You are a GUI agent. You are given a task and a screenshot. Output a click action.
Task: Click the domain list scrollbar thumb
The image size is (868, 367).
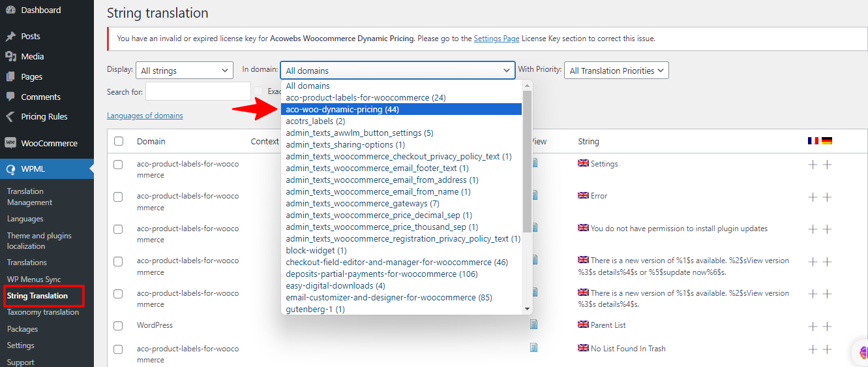pos(527,161)
